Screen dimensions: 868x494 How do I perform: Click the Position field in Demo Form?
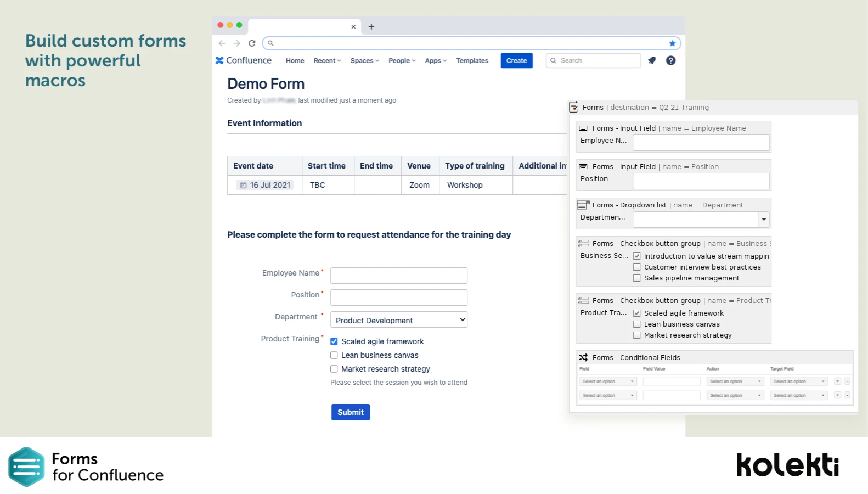point(399,297)
